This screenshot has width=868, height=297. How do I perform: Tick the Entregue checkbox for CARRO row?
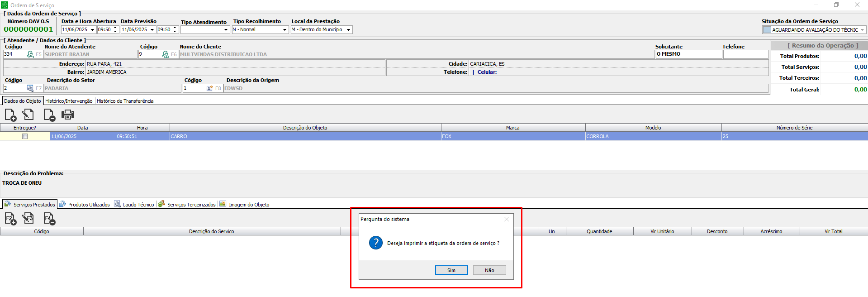pos(25,136)
